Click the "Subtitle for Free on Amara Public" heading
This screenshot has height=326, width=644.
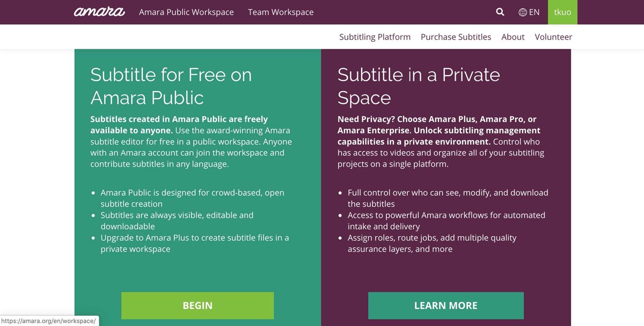[171, 86]
